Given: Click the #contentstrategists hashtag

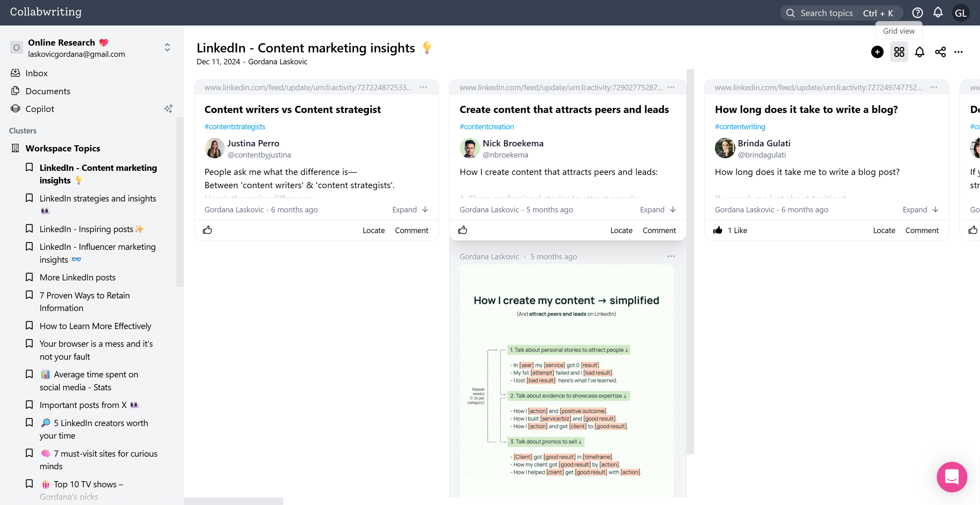Looking at the screenshot, I should tap(235, 127).
